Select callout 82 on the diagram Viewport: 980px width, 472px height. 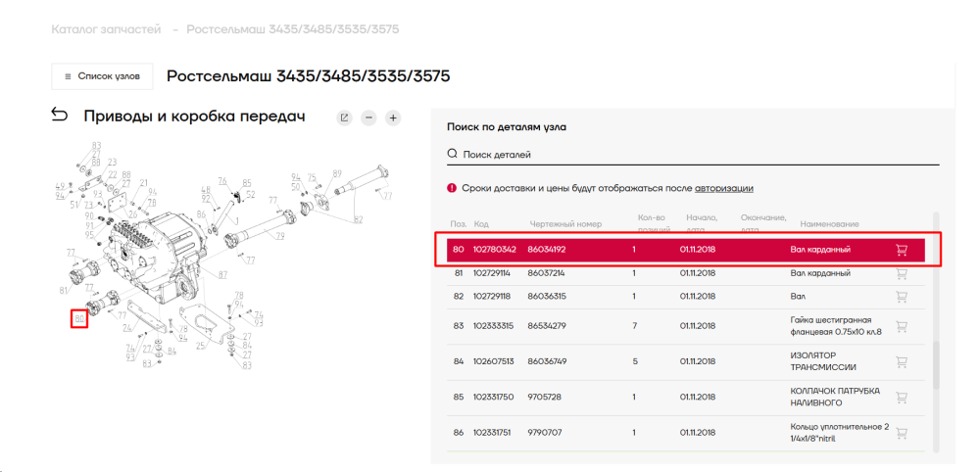tap(358, 219)
